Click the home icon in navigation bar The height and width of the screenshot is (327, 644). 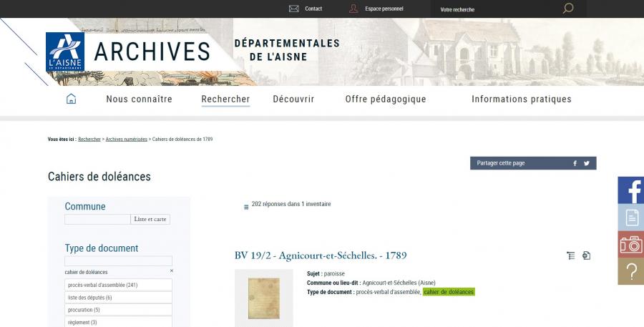(x=71, y=99)
